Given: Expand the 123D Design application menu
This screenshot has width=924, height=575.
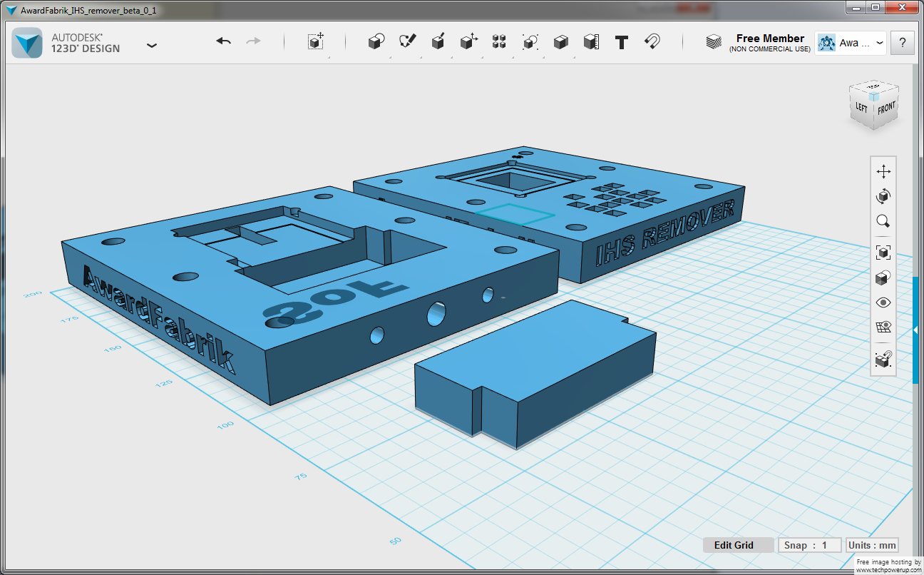Looking at the screenshot, I should click(x=152, y=45).
